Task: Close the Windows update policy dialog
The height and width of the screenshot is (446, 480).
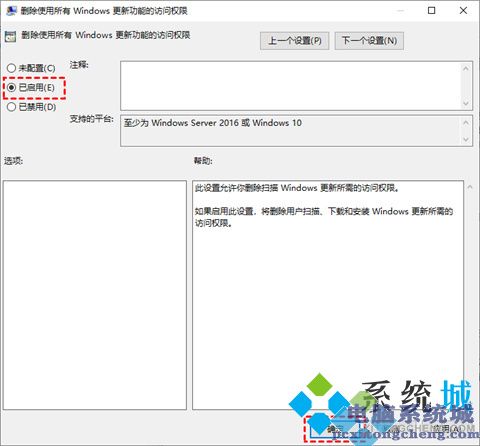Action: [463, 11]
